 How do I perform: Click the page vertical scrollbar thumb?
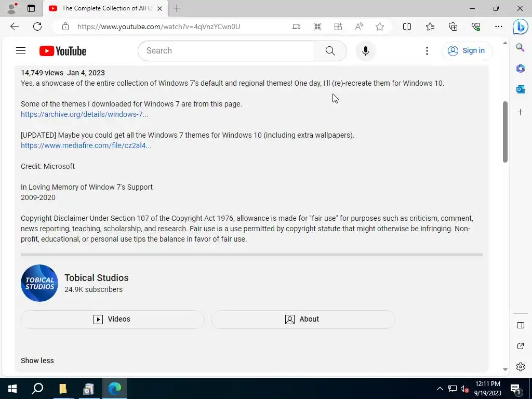coord(505,131)
